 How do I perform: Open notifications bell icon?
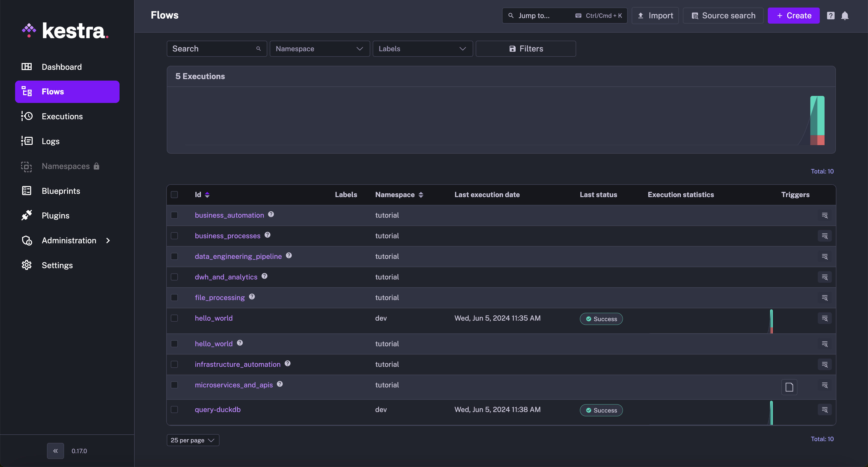845,16
